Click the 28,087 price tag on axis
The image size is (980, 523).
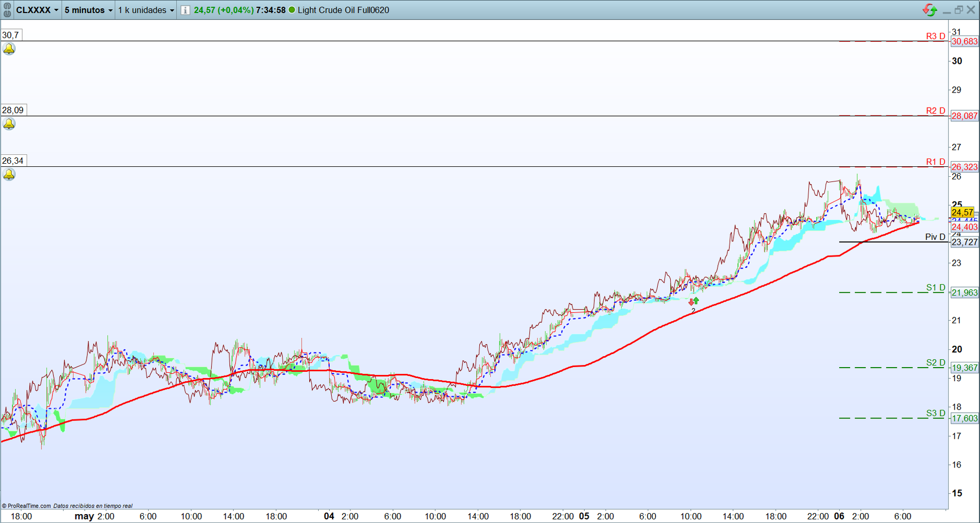(x=964, y=116)
